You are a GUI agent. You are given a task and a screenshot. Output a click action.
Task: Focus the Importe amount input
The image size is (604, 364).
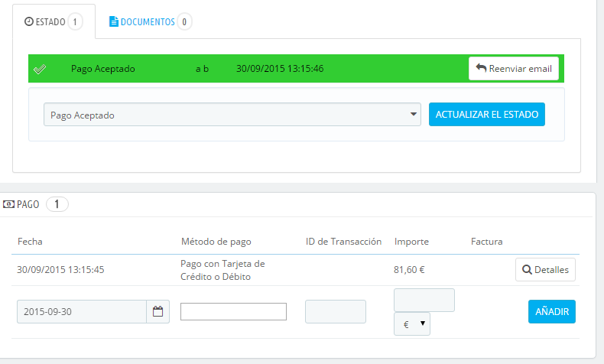(424, 300)
